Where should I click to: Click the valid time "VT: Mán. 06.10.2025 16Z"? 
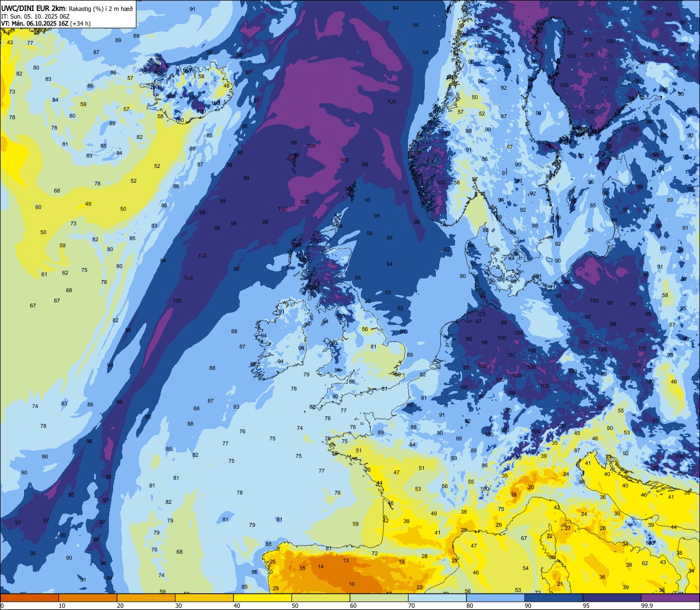[x=34, y=24]
